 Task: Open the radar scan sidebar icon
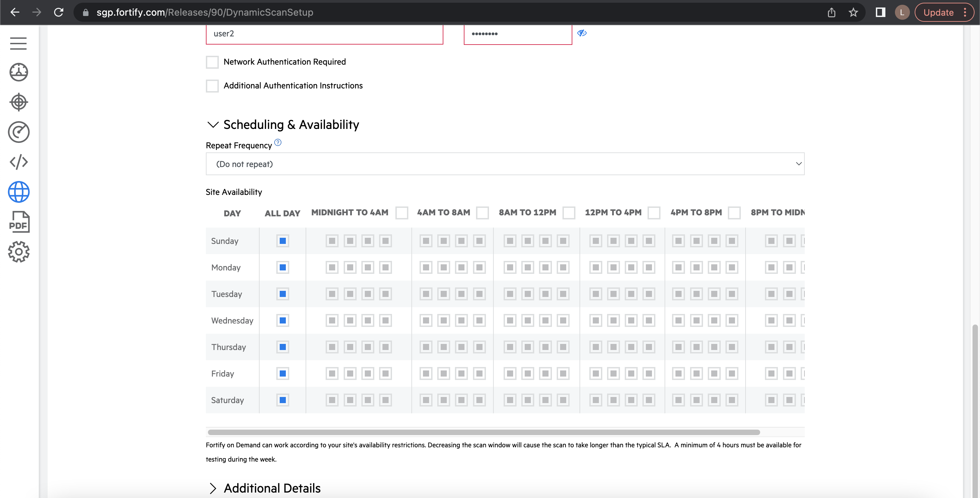(x=19, y=132)
